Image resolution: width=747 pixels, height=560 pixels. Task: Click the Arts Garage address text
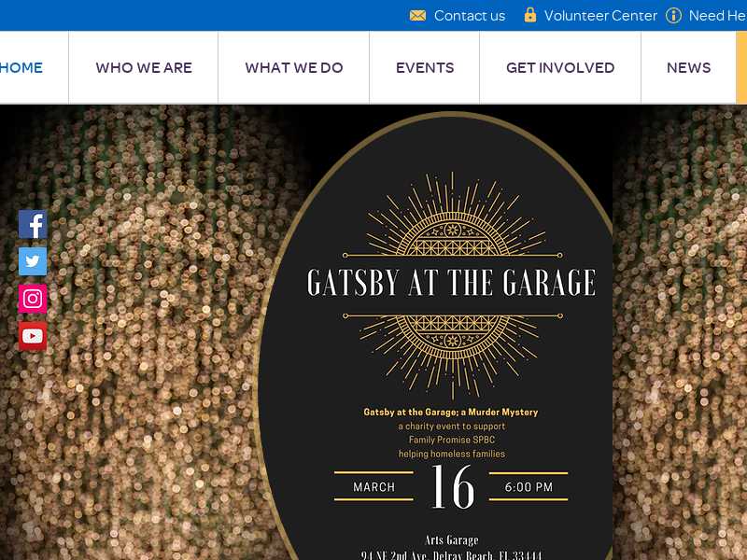point(451,548)
